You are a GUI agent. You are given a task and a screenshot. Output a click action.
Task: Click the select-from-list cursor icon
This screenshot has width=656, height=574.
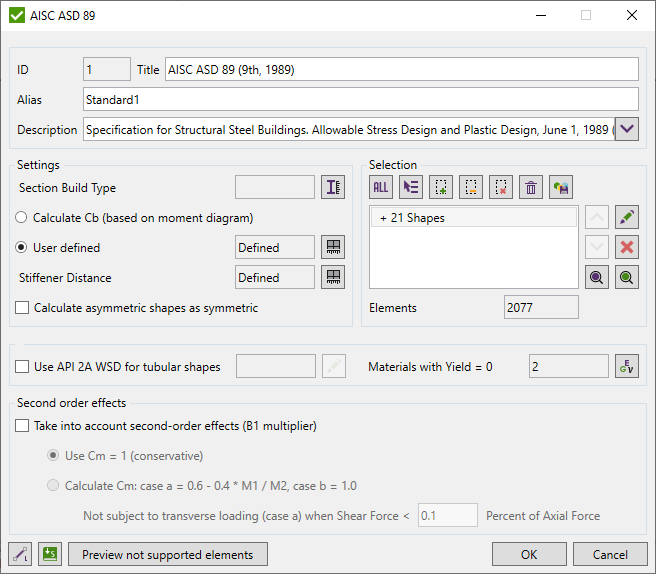[x=411, y=187]
